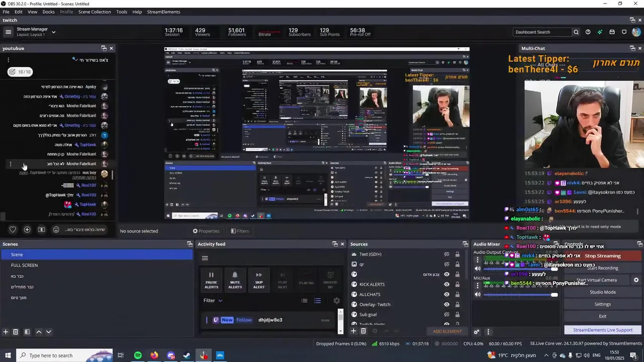644x362 pixels.
Task: Add a new scene with plus icon
Action: coord(6,332)
